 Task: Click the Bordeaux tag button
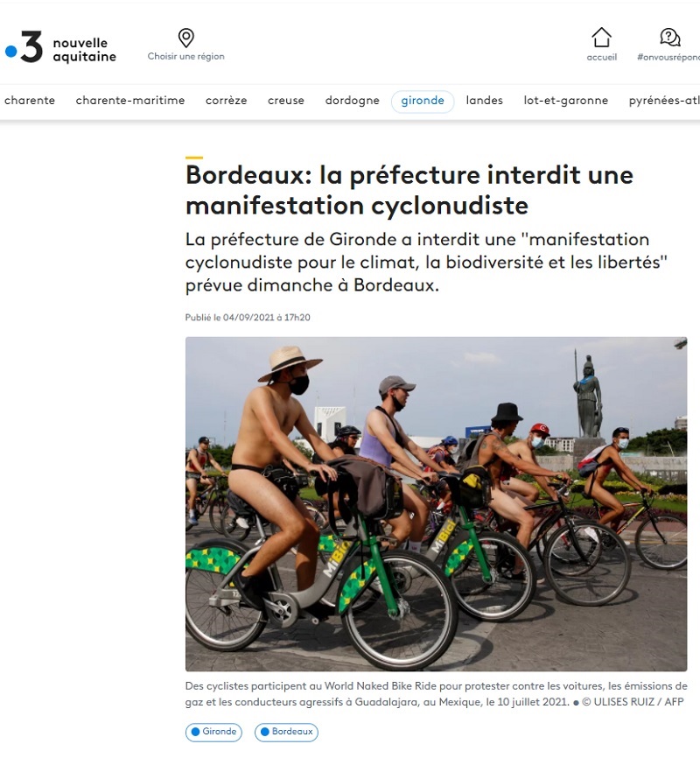[286, 732]
